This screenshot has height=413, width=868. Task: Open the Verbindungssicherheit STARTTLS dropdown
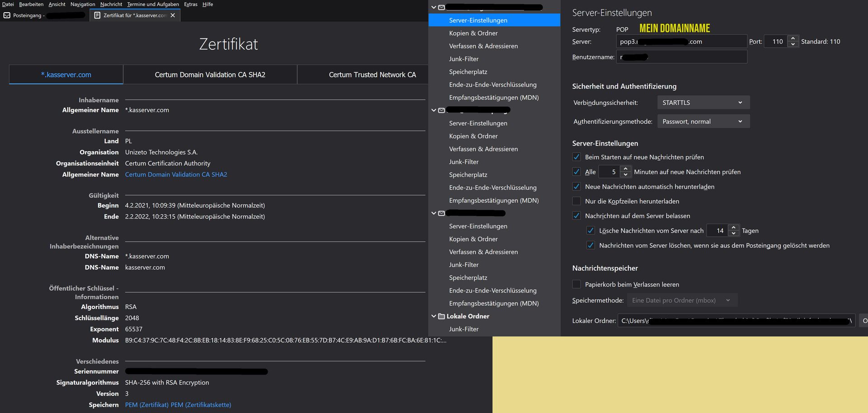pos(703,103)
